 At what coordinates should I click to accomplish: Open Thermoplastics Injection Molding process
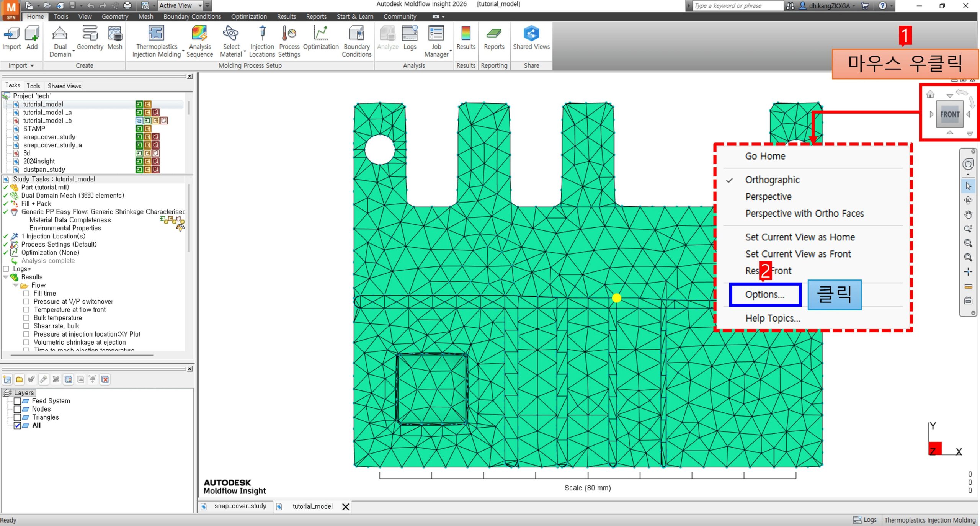157,41
